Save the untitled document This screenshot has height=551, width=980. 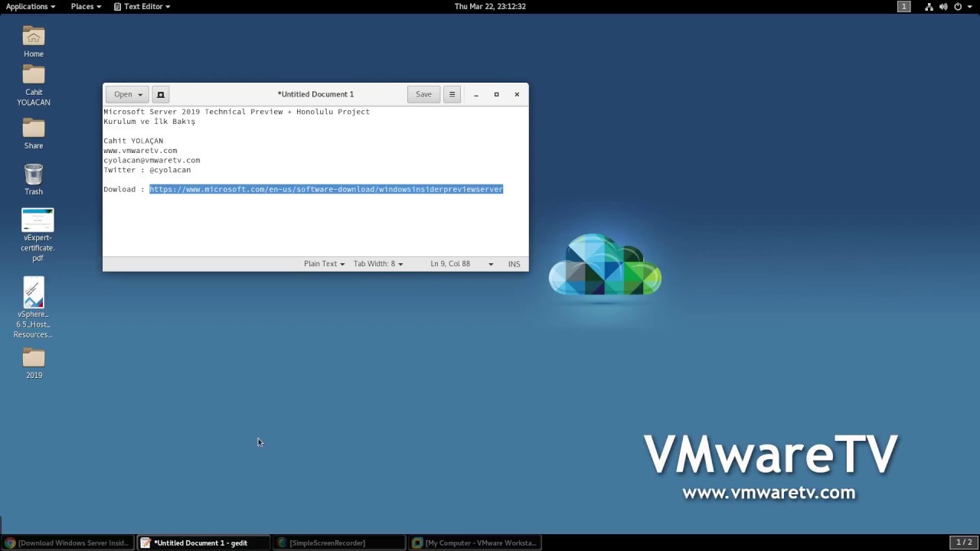tap(423, 94)
